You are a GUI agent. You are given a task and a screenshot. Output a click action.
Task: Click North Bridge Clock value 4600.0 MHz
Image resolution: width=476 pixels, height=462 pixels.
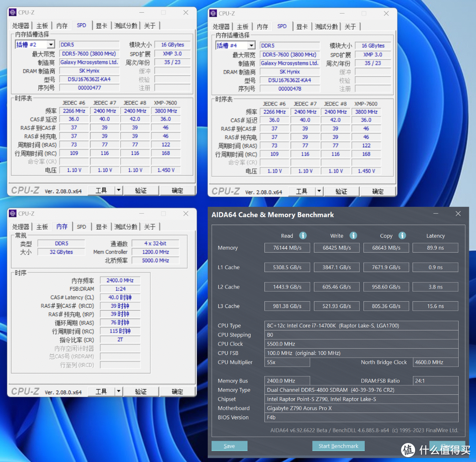click(435, 362)
